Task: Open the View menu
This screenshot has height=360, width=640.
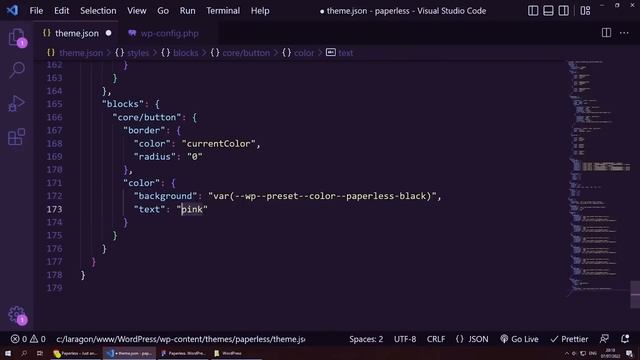Action: coord(136,11)
